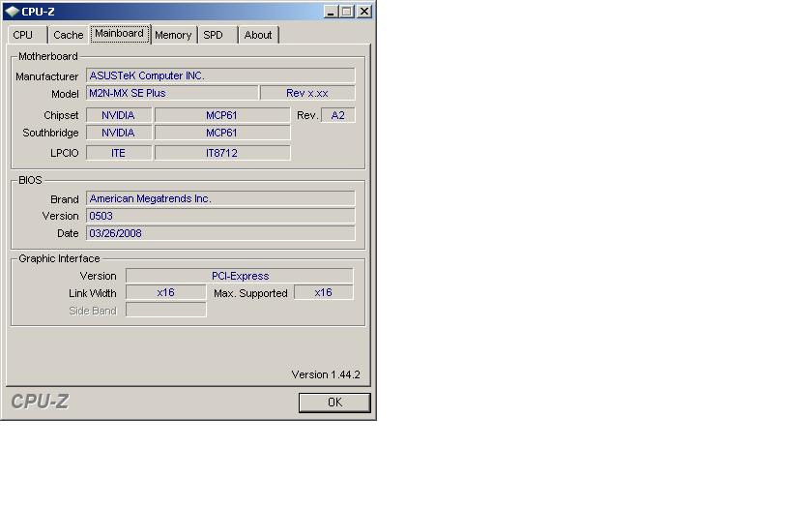Click the LPCIO vendor ITE field
Viewport: 812px width, 508px height.
tap(119, 153)
